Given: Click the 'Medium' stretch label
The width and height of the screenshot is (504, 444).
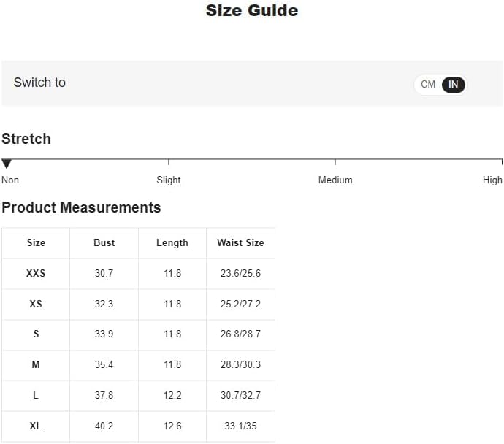Looking at the screenshot, I should 335,180.
